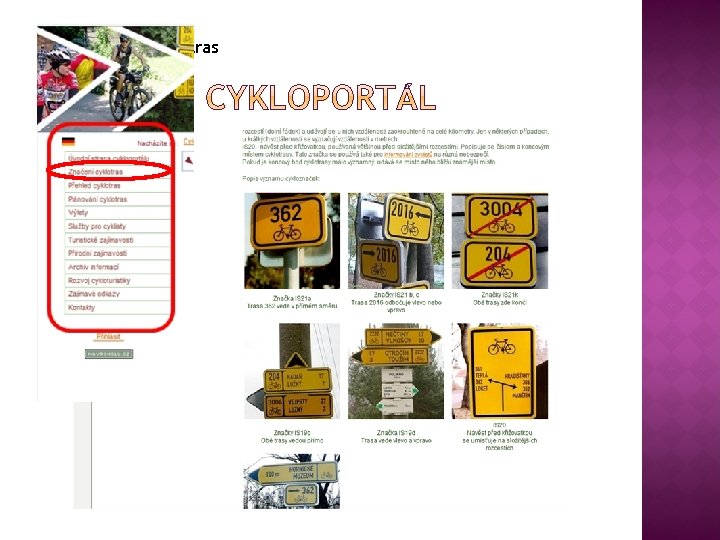Open Přehled cyklotras menu item
Viewport: 720px width, 540px height.
click(117, 186)
